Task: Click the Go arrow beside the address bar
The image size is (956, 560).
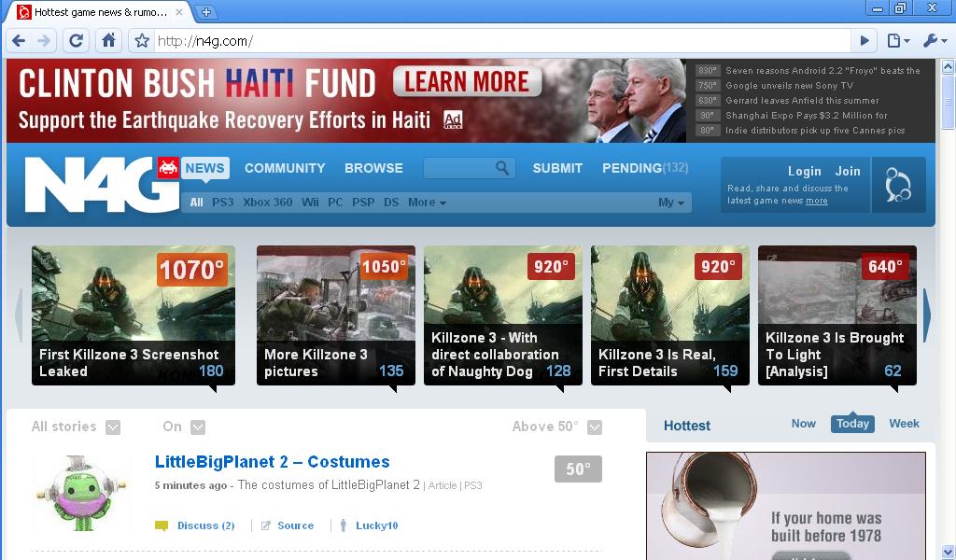Action: (x=864, y=41)
